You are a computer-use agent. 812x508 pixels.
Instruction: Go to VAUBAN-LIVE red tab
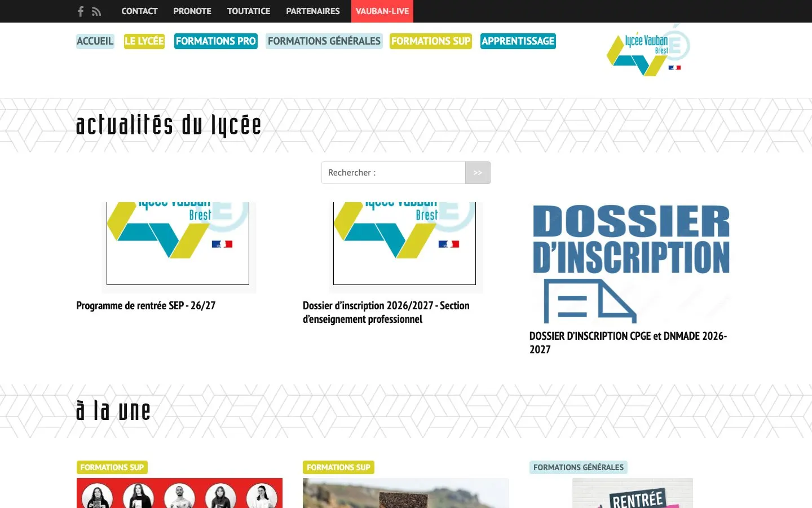(x=382, y=11)
